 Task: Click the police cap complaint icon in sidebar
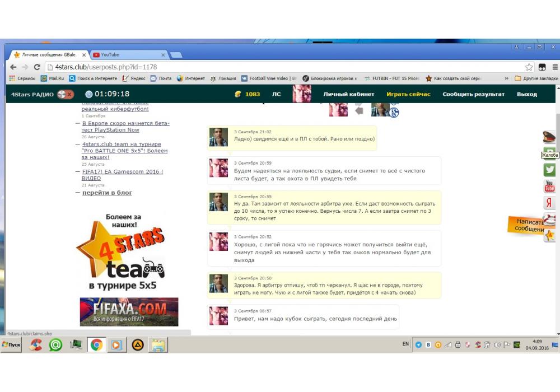(549, 137)
